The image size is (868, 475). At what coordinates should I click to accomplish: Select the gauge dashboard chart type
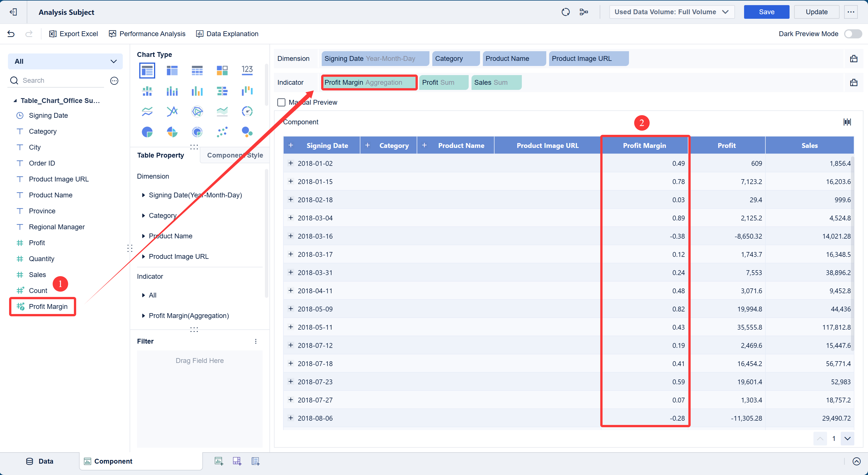[247, 111]
